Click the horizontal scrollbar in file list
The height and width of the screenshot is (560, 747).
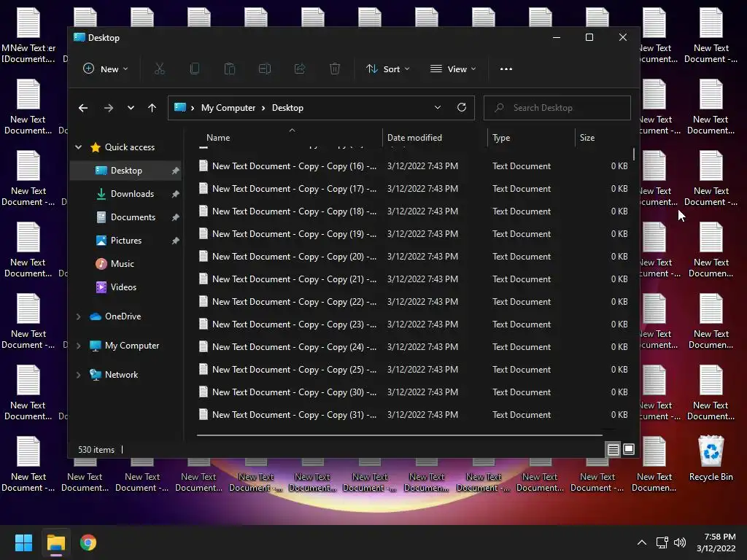coord(400,435)
